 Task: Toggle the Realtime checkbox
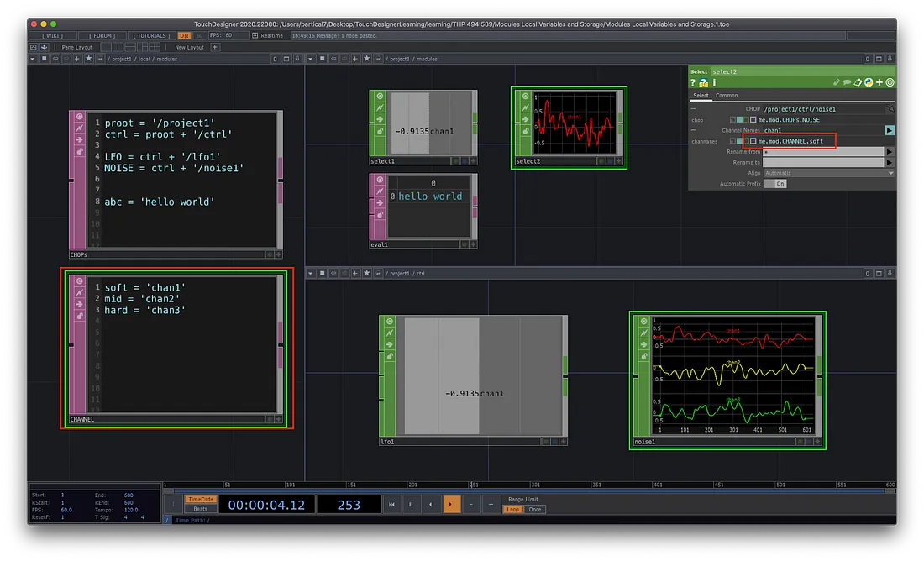coord(255,36)
